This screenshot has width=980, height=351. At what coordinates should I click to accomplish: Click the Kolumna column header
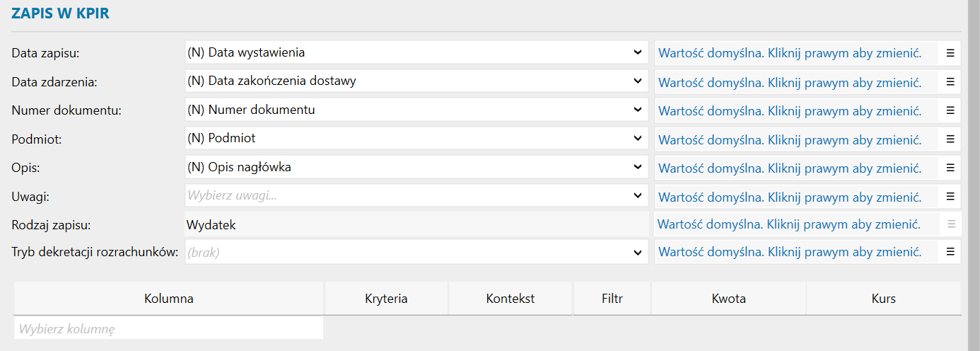coord(169,299)
